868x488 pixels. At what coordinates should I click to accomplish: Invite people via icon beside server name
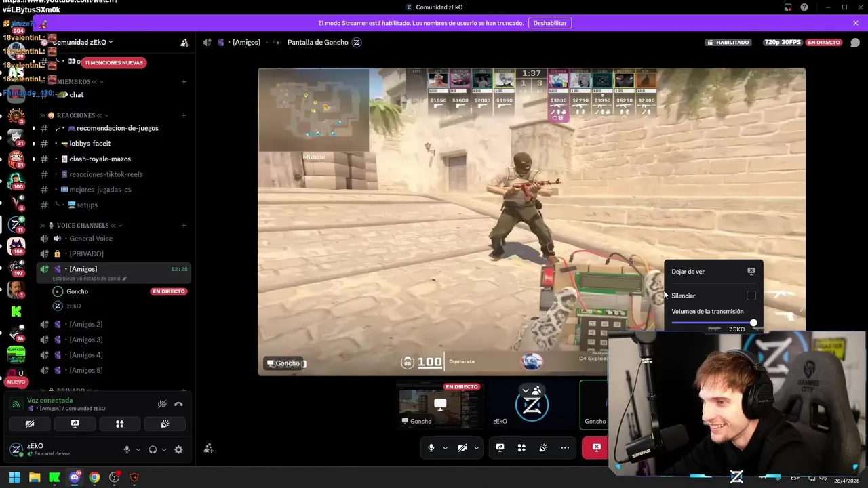click(x=184, y=42)
